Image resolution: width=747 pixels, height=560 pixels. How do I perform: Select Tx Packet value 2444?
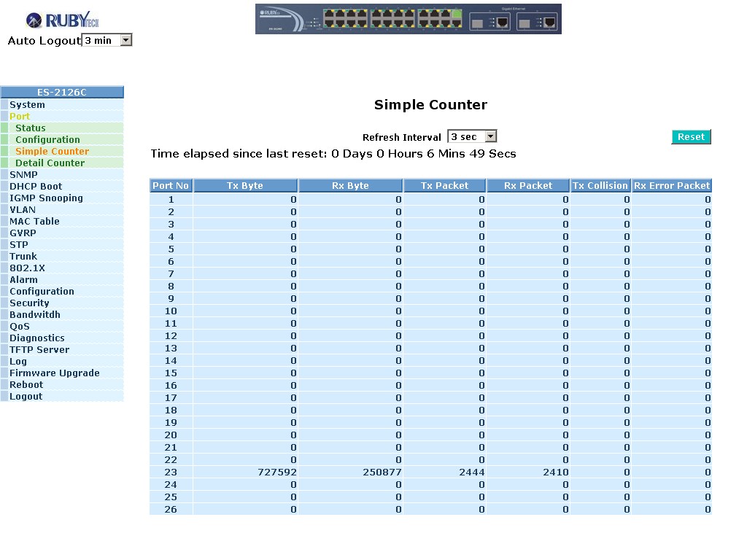[472, 472]
